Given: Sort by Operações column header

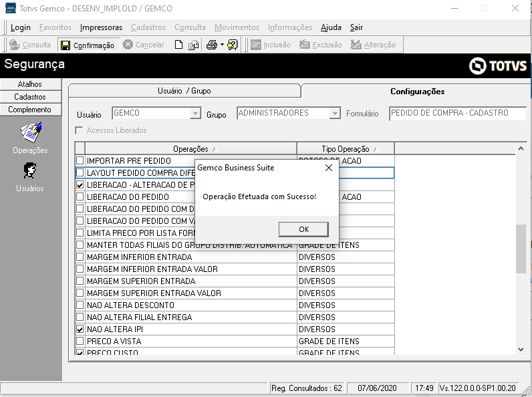Looking at the screenshot, I should pyautogui.click(x=190, y=148).
